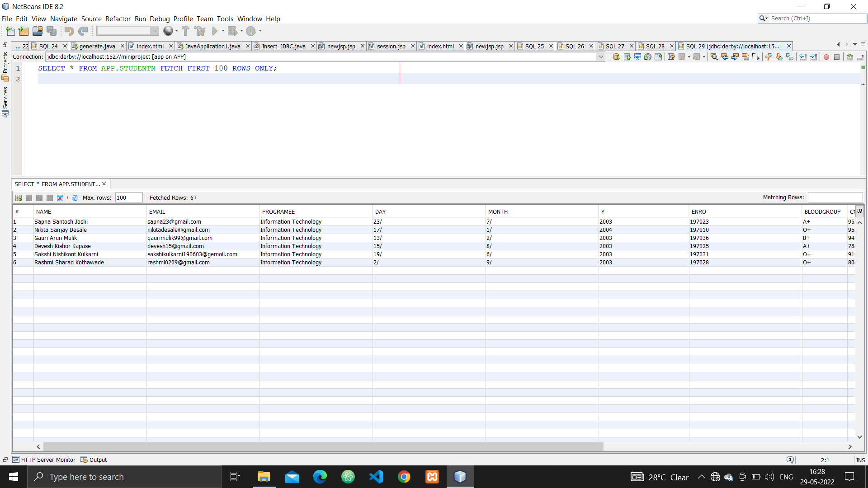Image resolution: width=868 pixels, height=488 pixels.
Task: Open the Refactor menu
Action: tap(118, 19)
